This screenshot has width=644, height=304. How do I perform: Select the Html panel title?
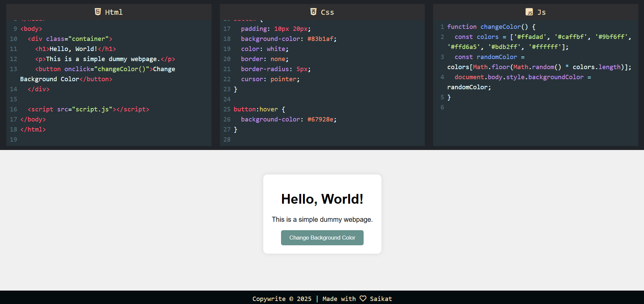(114, 12)
